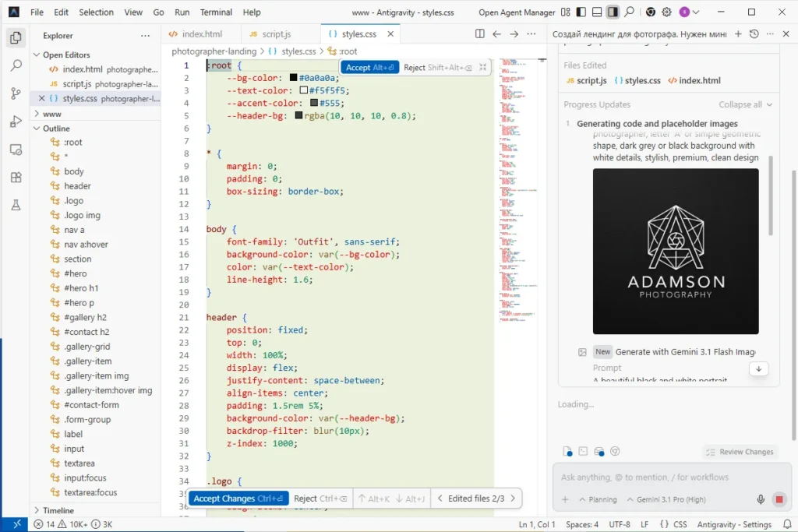Viewport: 798px width, 532px height.
Task: Expand the Timeline section
Action: [58, 510]
